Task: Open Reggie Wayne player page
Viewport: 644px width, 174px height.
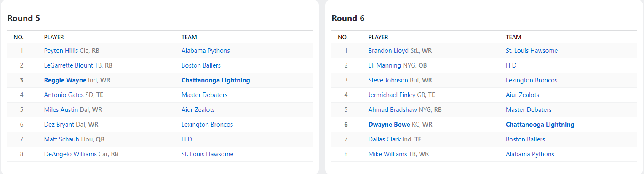Action: tap(65, 80)
